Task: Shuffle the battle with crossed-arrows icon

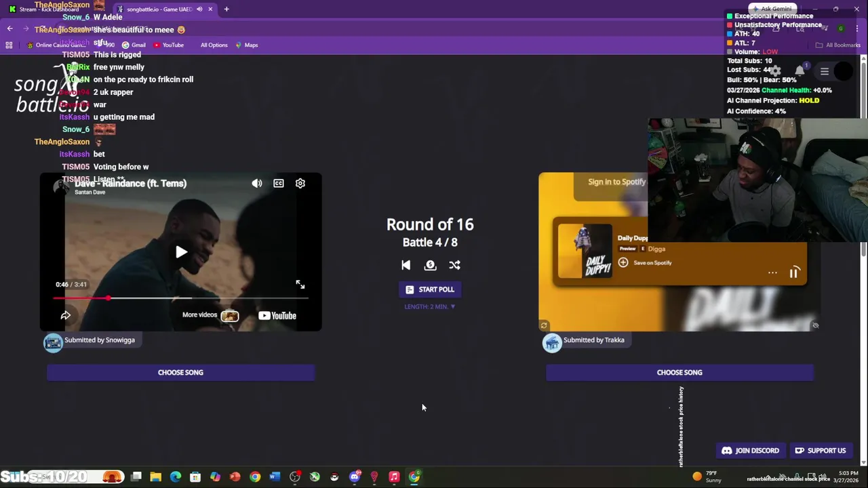Action: pos(454,265)
